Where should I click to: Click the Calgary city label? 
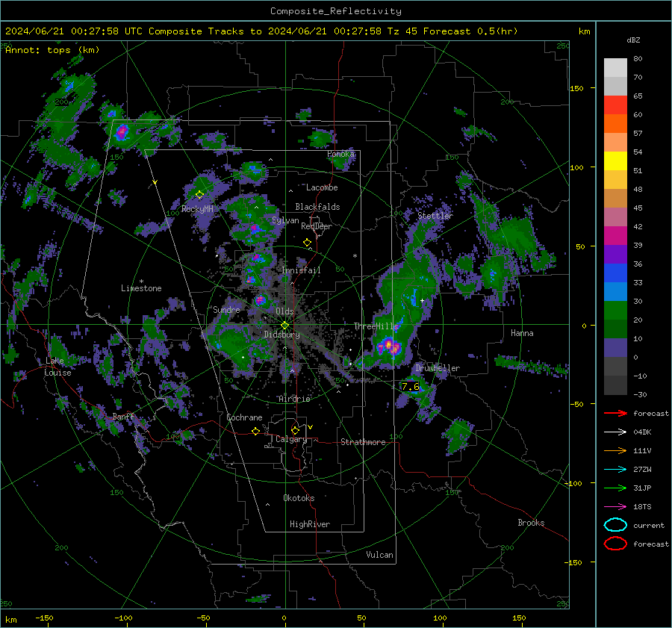[291, 439]
